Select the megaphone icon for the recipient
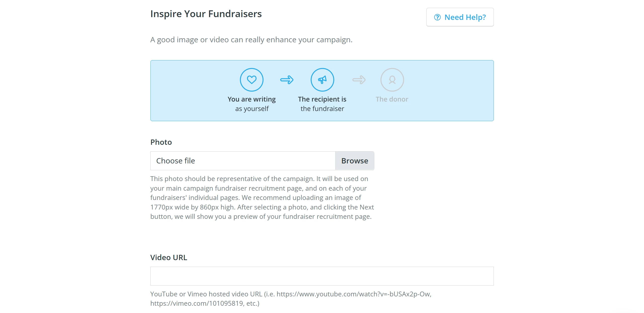This screenshot has height=313, width=644. point(322,80)
